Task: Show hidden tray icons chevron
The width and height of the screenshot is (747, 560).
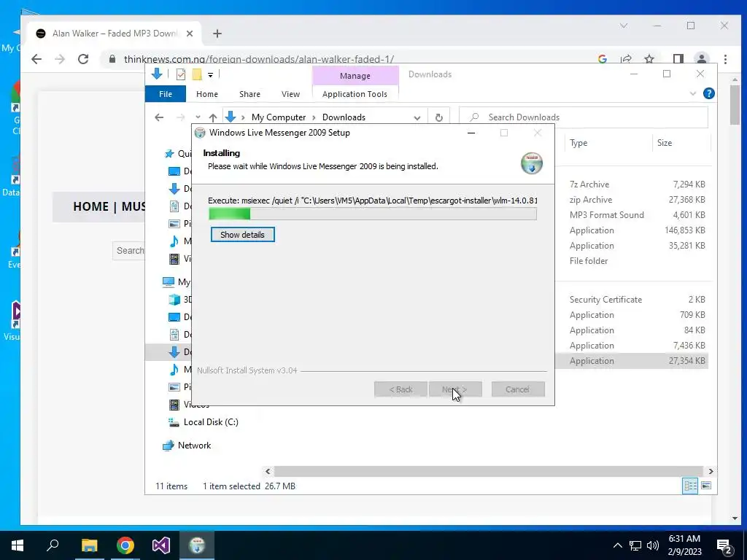Action: pos(617,545)
